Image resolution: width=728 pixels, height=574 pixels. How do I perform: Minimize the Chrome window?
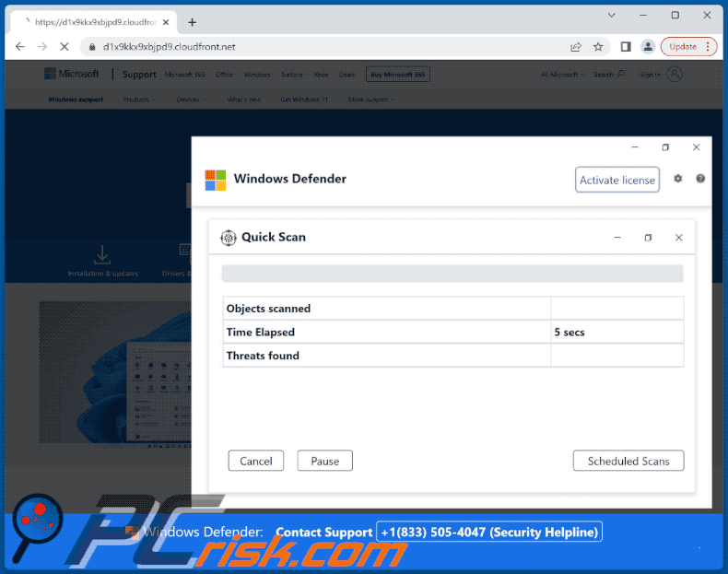643,16
